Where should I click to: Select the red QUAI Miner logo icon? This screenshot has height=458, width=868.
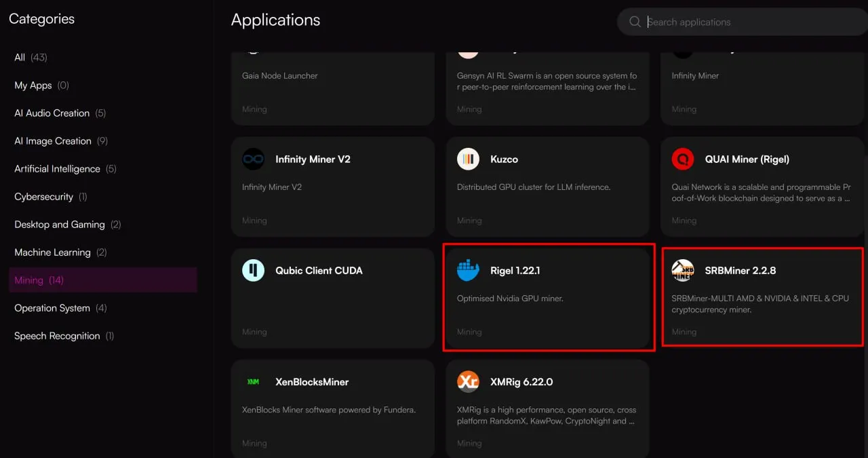tap(683, 159)
